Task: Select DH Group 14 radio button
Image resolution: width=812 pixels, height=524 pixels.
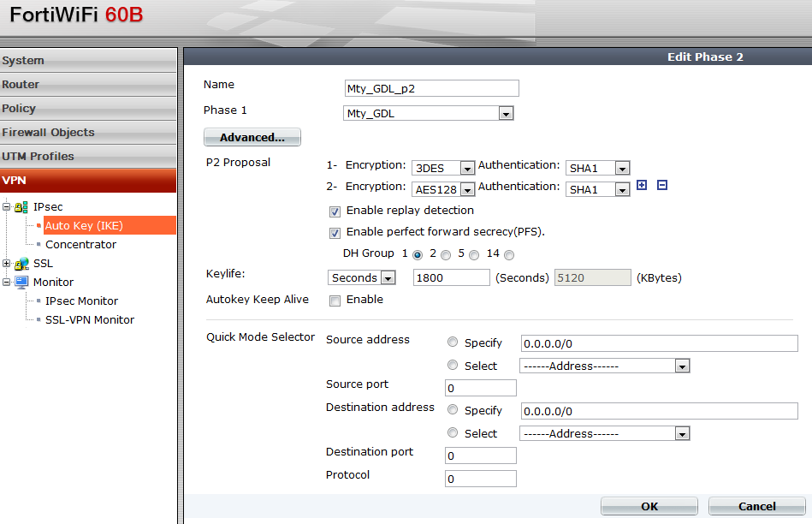Action: 509,254
